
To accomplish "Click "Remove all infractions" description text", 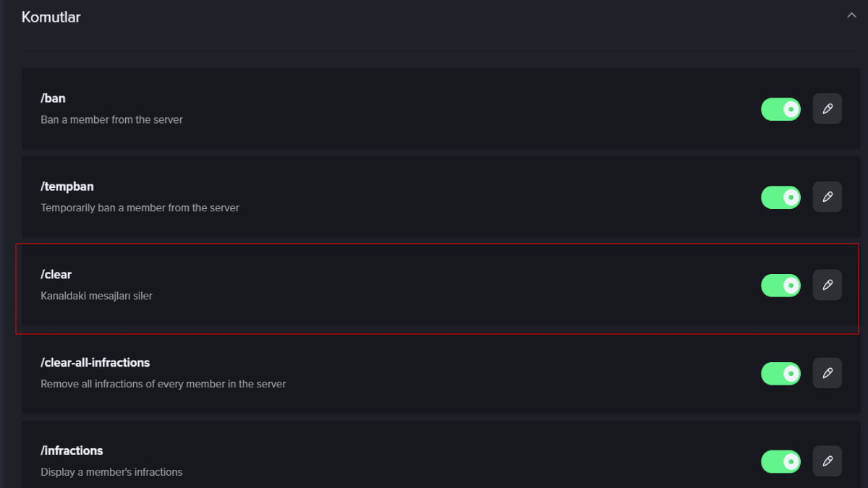I will point(163,384).
